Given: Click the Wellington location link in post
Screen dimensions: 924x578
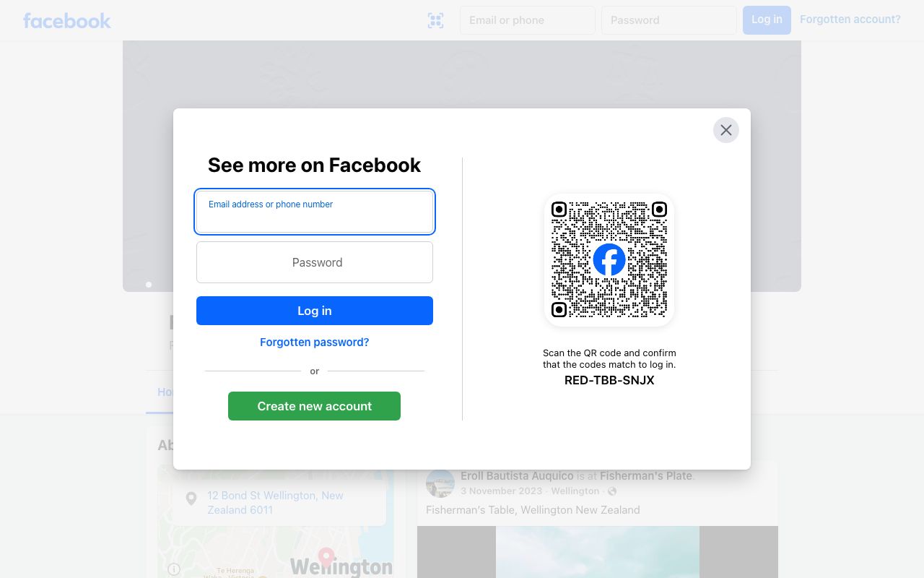Looking at the screenshot, I should [x=575, y=491].
